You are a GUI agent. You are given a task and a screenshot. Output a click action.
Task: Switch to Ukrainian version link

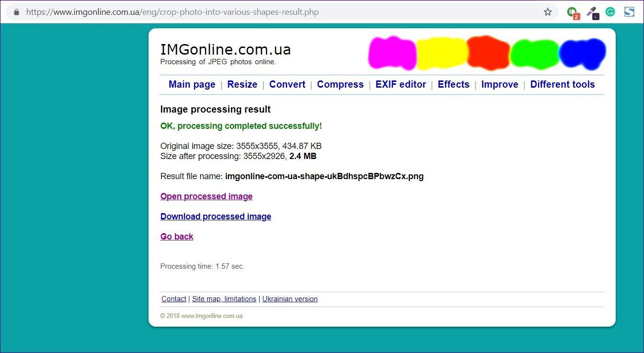290,299
